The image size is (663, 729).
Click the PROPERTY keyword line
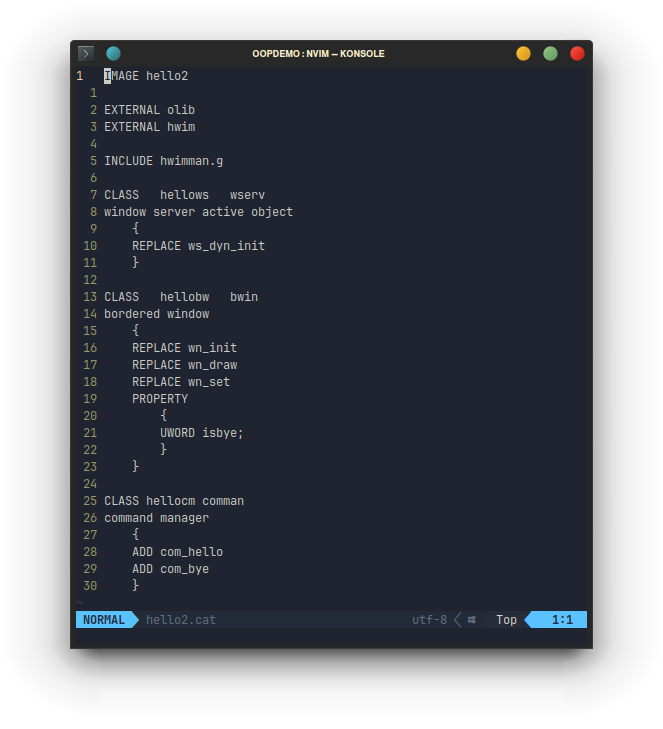[x=160, y=399]
